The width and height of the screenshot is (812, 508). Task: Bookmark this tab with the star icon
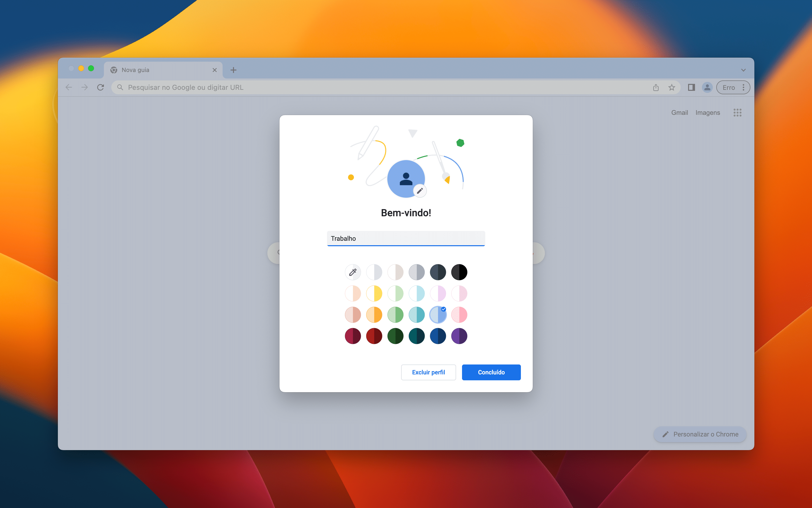point(671,87)
